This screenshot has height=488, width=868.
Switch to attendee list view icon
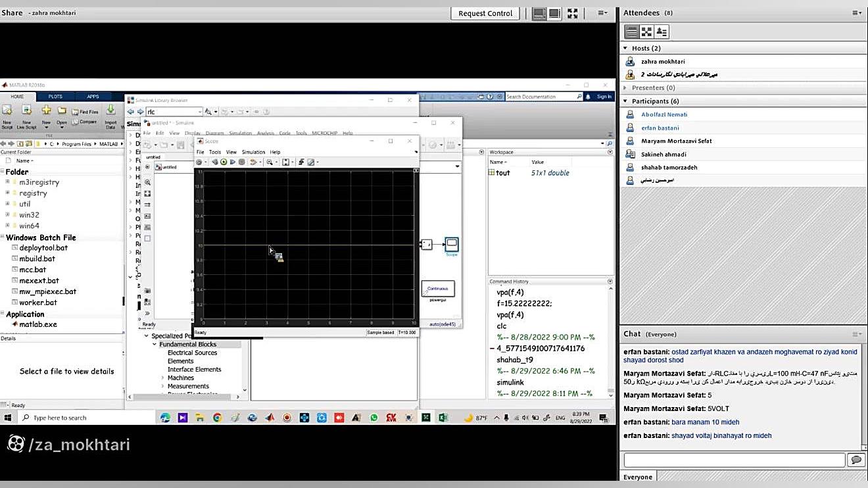tap(631, 32)
